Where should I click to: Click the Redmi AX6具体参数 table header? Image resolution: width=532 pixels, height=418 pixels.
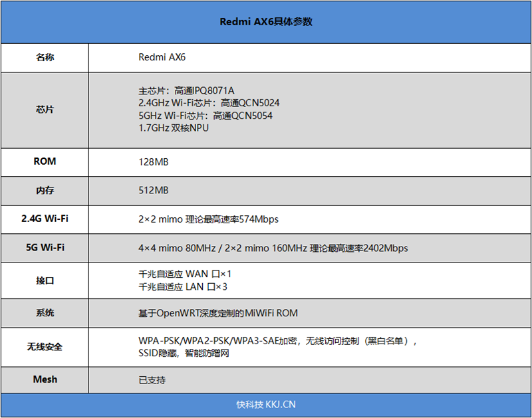(x=266, y=22)
